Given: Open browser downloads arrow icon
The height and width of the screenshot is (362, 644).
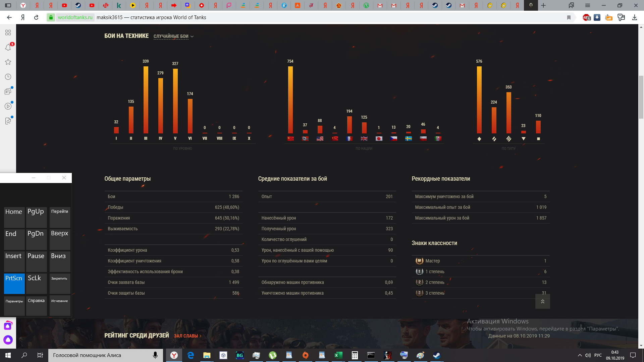Looking at the screenshot, I should tap(634, 17).
